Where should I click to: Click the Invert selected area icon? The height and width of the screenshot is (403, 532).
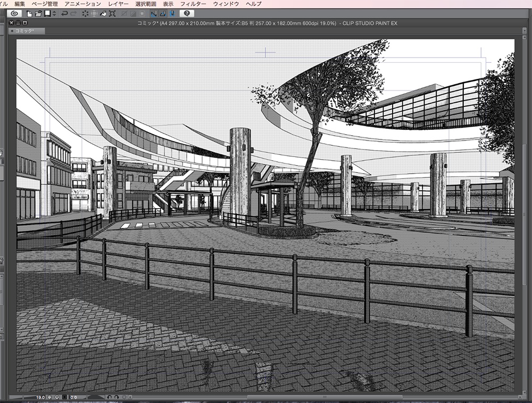click(x=133, y=14)
